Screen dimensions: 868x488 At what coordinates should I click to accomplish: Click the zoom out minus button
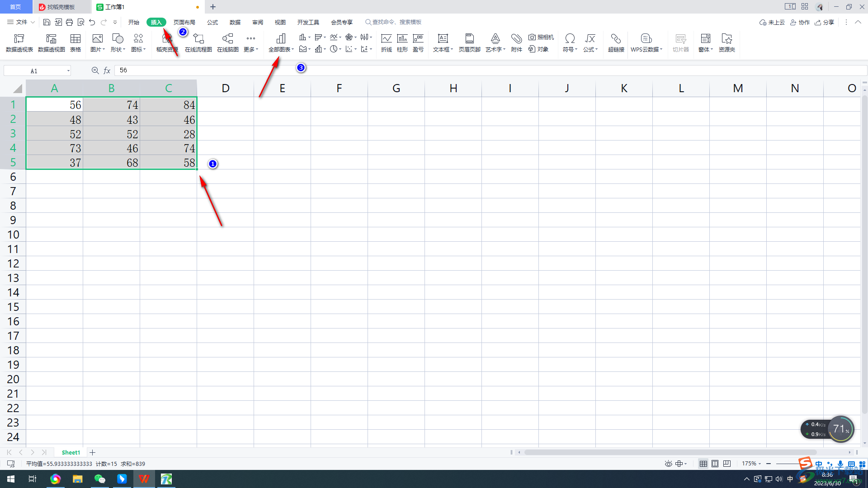click(x=769, y=464)
